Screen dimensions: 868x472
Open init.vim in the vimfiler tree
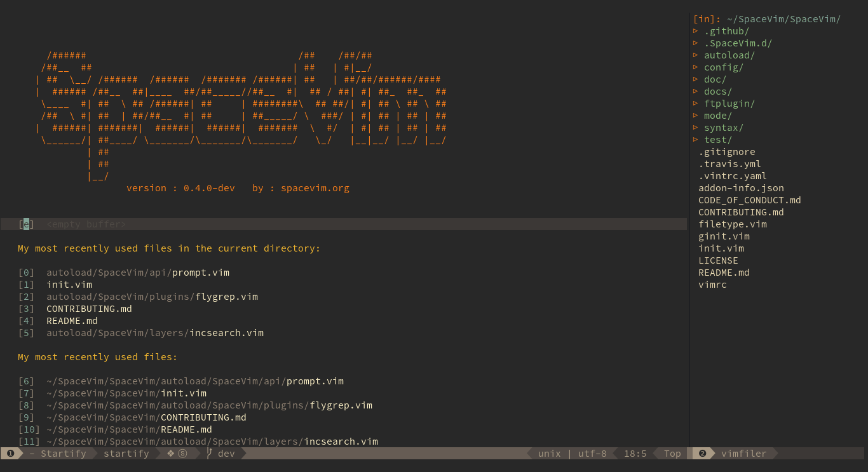coord(721,248)
